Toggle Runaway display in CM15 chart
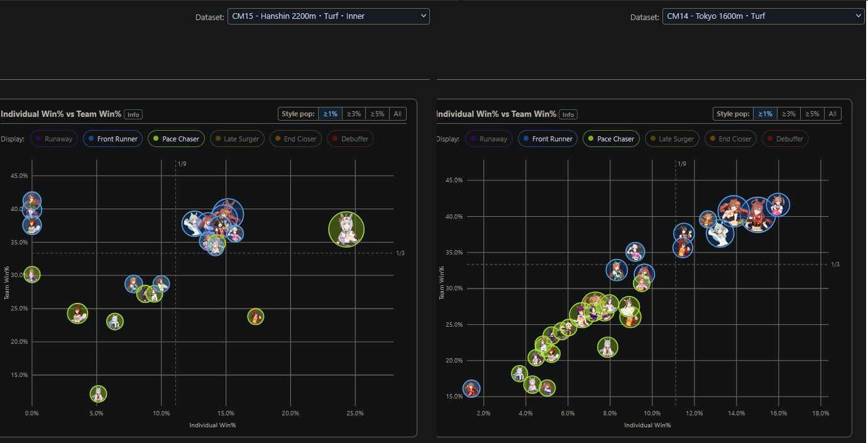 pyautogui.click(x=54, y=139)
